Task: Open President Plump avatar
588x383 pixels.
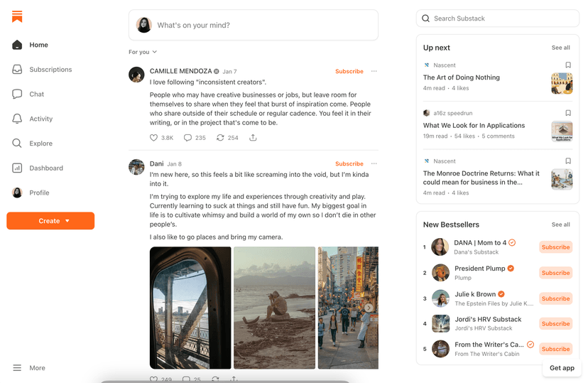Action: click(440, 273)
